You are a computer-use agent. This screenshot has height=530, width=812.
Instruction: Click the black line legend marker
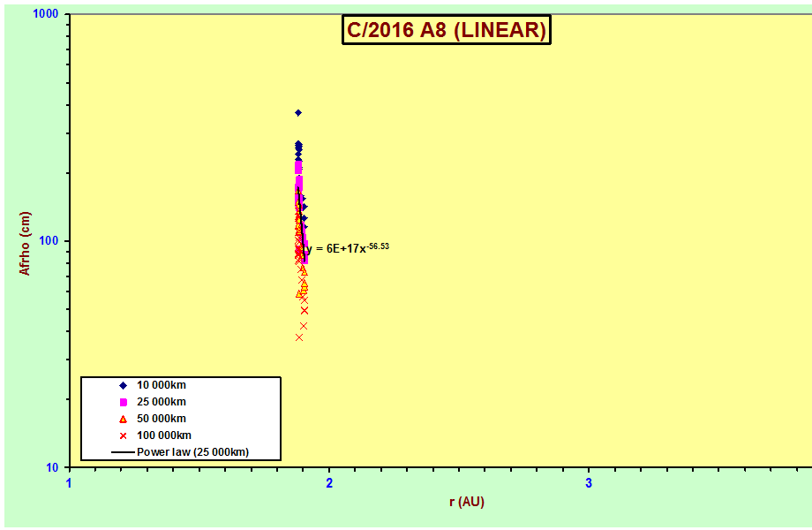point(124,452)
